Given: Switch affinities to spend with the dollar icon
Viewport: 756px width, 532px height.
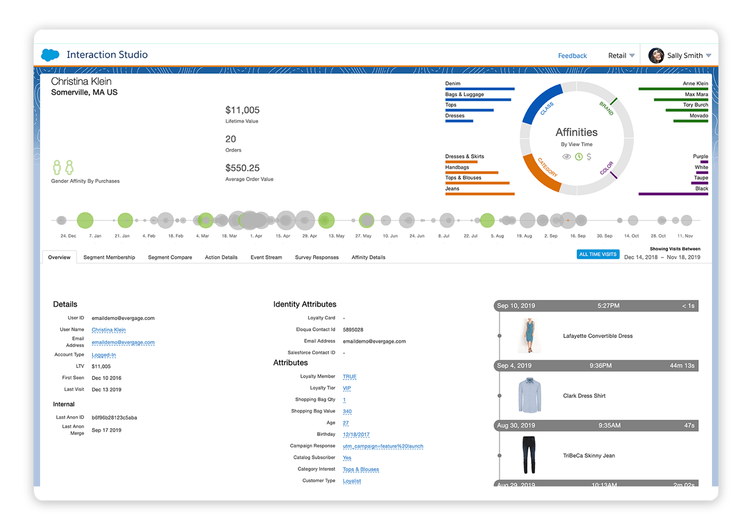Looking at the screenshot, I should click(589, 157).
